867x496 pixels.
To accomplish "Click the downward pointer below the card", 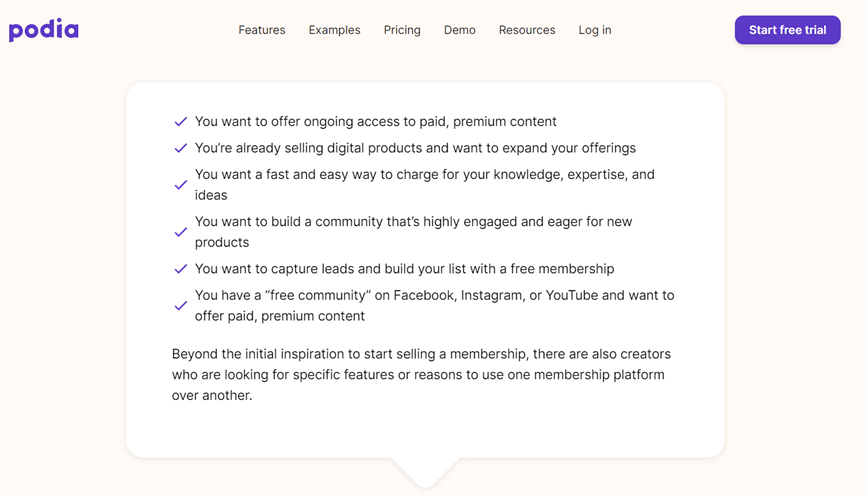I will [425, 472].
